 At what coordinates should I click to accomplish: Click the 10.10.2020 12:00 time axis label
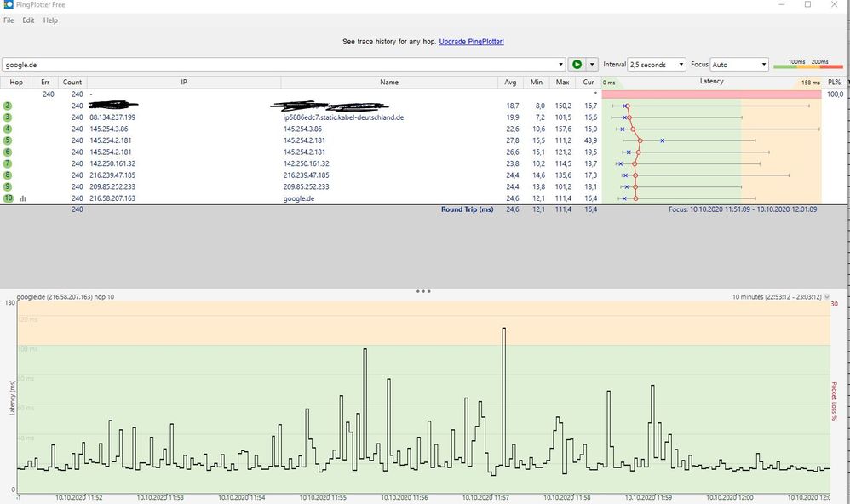tap(730, 497)
